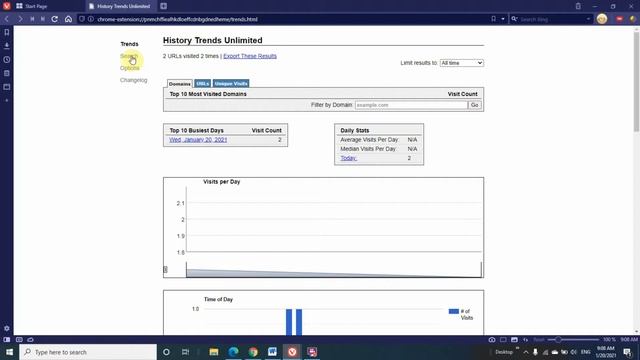Screen dimensions: 640x360
Task: Open Windows notification center icon
Action: click(x=627, y=352)
